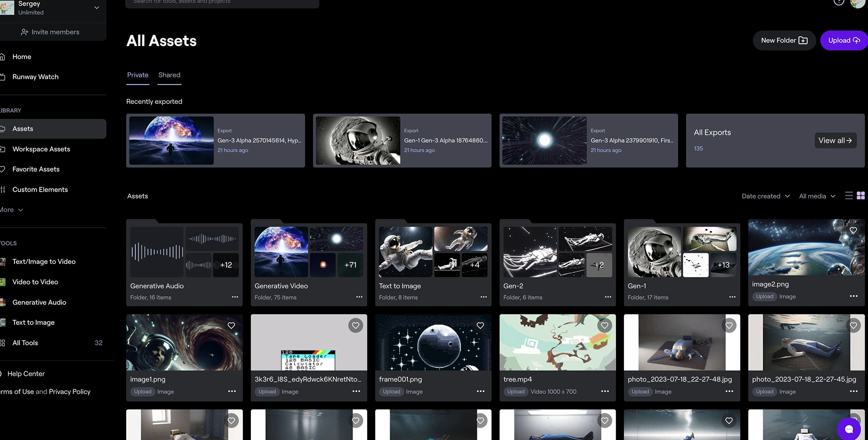Click the help icon in the top bar
The width and height of the screenshot is (868, 440).
pos(839,2)
